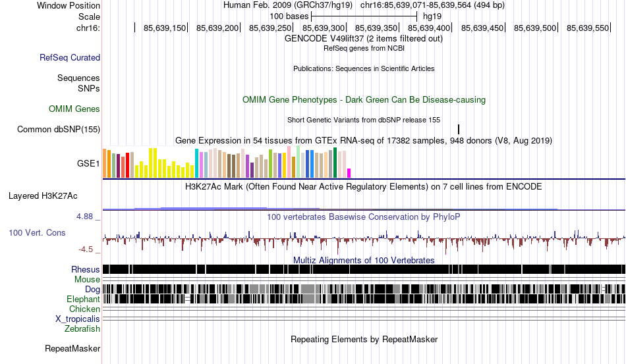Click the RefSeq genes from NCBI title
The height and width of the screenshot is (364, 626).
click(364, 48)
